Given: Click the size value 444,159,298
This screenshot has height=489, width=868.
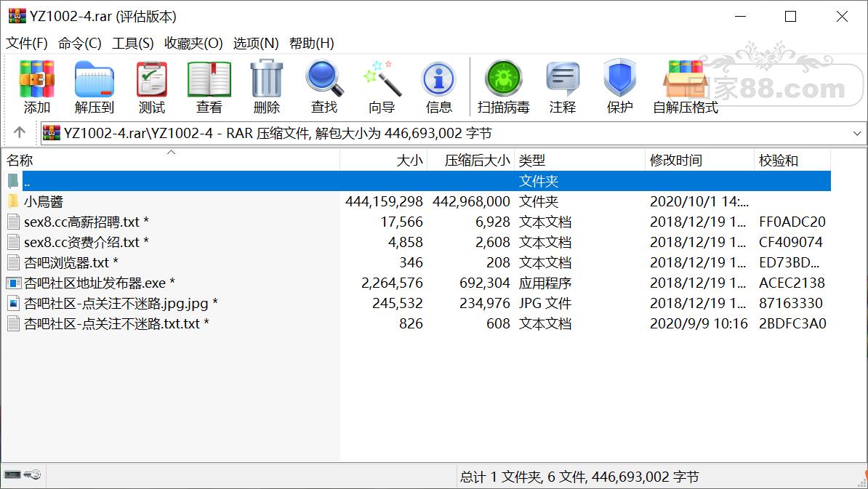Looking at the screenshot, I should (x=384, y=201).
